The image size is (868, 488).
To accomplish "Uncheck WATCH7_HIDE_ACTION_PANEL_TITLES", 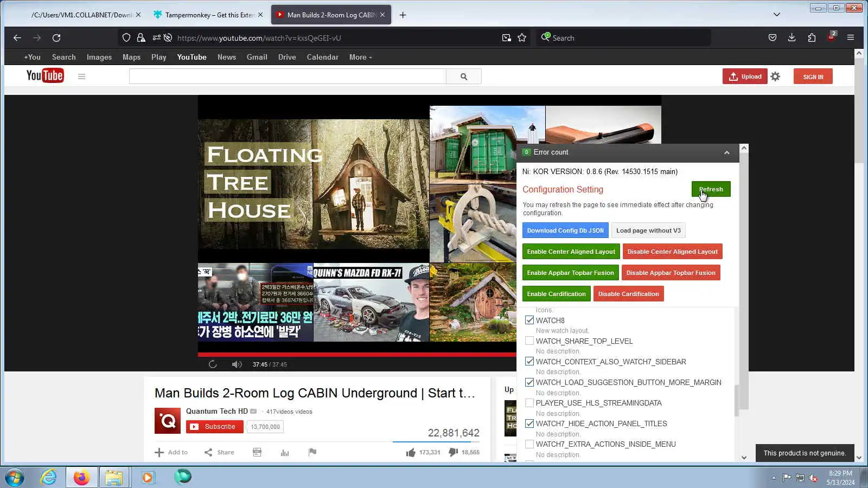I will tap(529, 423).
